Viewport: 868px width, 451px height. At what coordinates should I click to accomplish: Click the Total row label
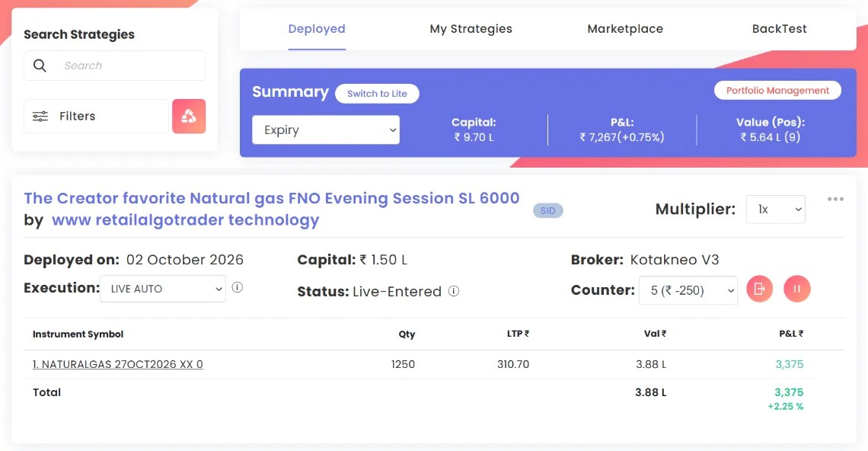[x=46, y=393]
